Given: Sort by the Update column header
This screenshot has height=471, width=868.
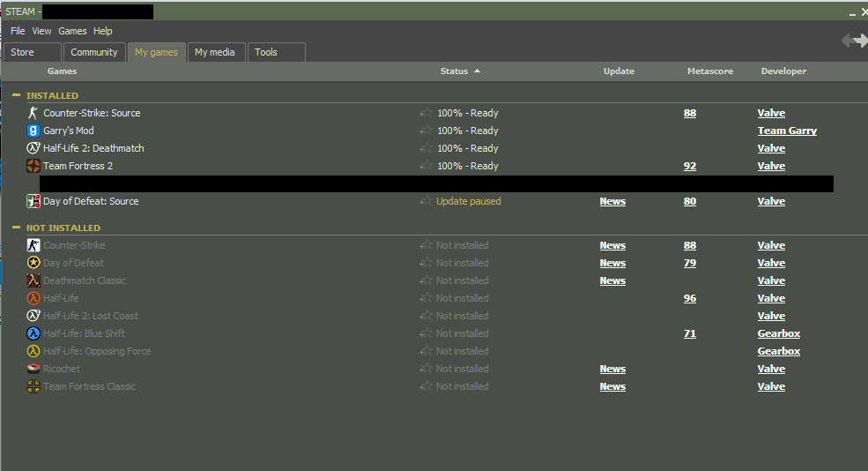Looking at the screenshot, I should (619, 71).
